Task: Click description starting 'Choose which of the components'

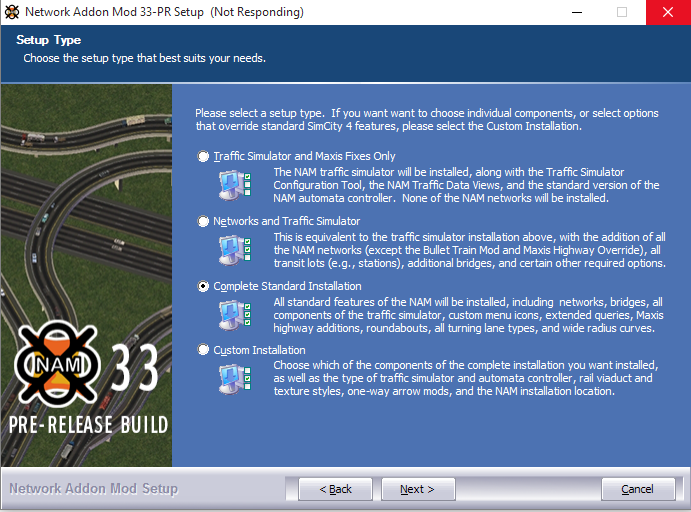Action: (466, 378)
